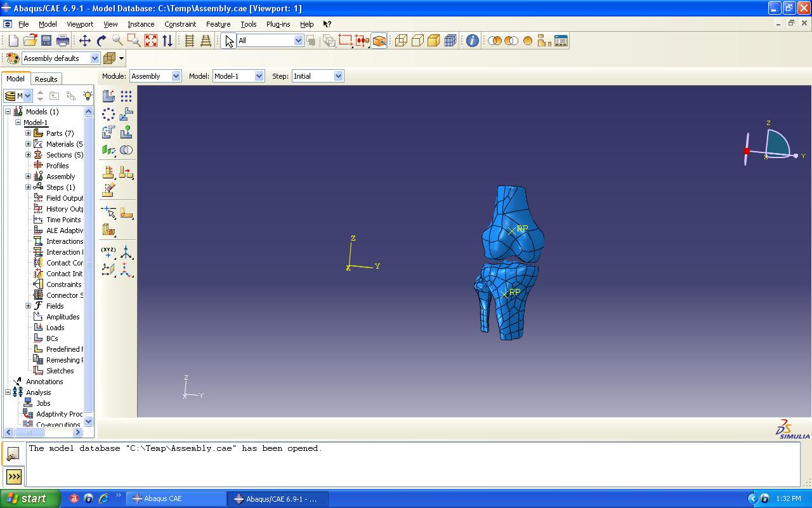Expand the Parts (7) tree node
Viewport: 812px width, 508px height.
(x=28, y=133)
